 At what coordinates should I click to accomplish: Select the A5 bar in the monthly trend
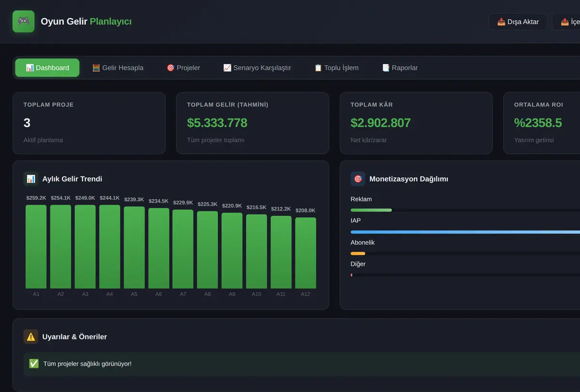tap(134, 248)
